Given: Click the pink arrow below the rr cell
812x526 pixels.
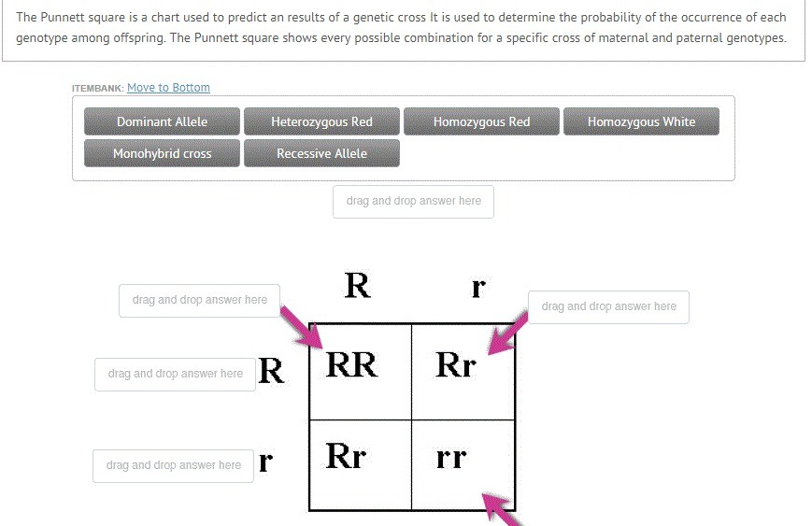Looking at the screenshot, I should coord(503,511).
